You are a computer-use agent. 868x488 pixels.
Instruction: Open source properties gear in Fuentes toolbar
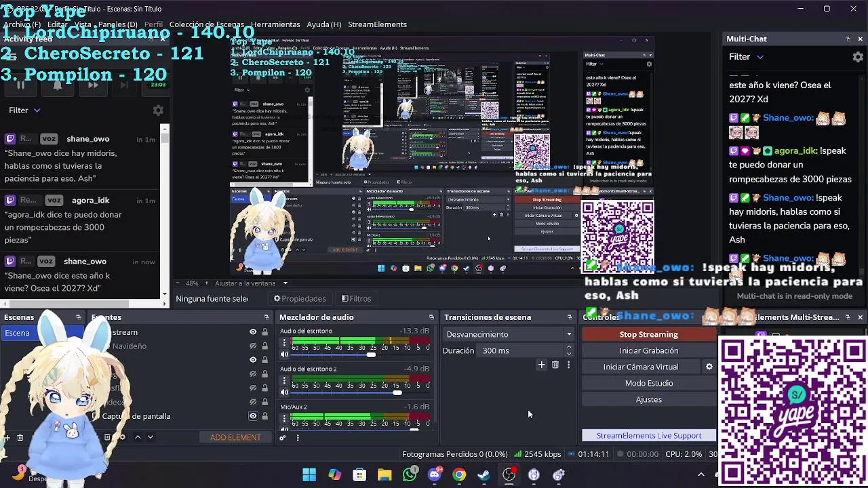click(x=122, y=437)
